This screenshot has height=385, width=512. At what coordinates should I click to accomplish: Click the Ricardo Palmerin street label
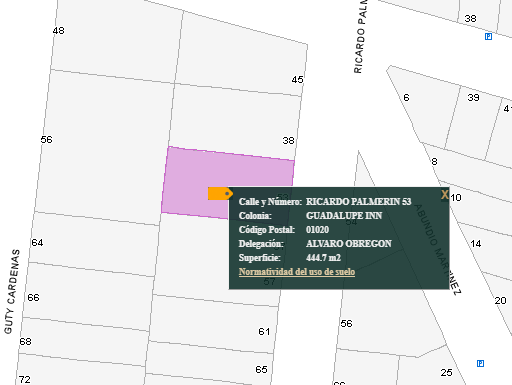point(360,37)
